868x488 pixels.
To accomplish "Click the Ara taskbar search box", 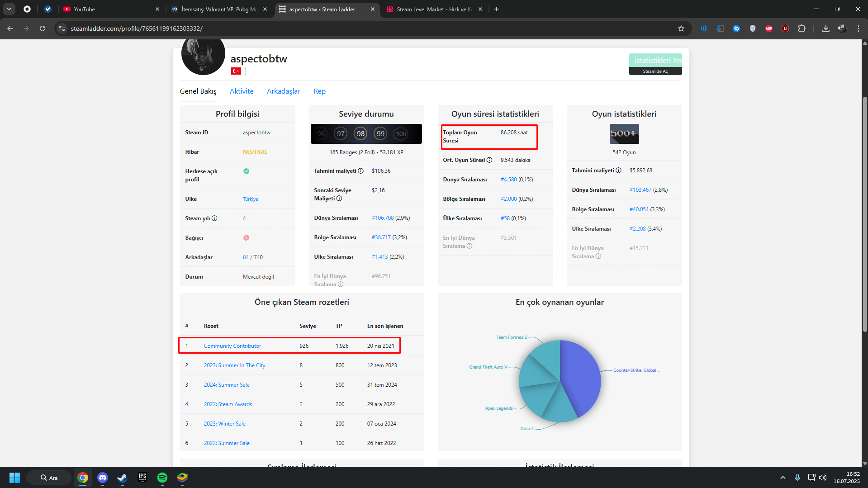I will tap(49, 478).
